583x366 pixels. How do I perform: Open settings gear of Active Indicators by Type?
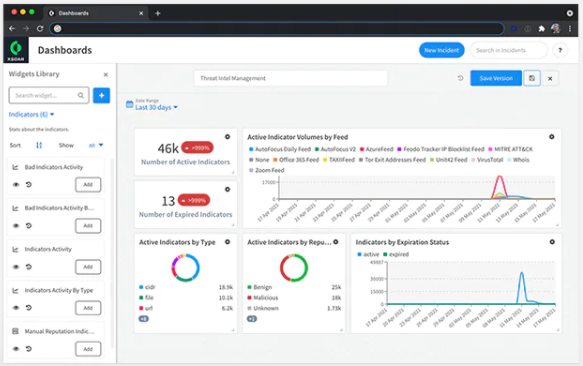[x=228, y=242]
